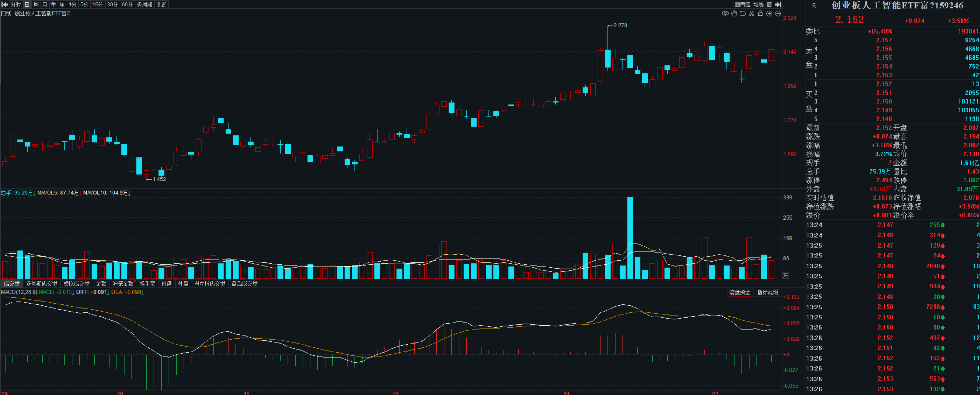Toggle the unlock padlock icon
Image resolution: width=980 pixels, height=395 pixels.
pos(760,14)
